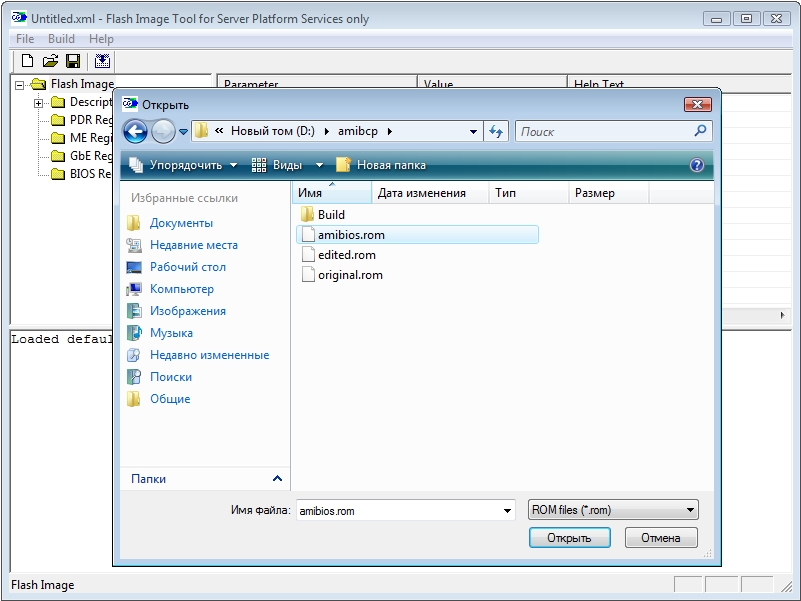Image resolution: width=801 pixels, height=601 pixels.
Task: Click the Save floppy disk icon
Action: (72, 61)
